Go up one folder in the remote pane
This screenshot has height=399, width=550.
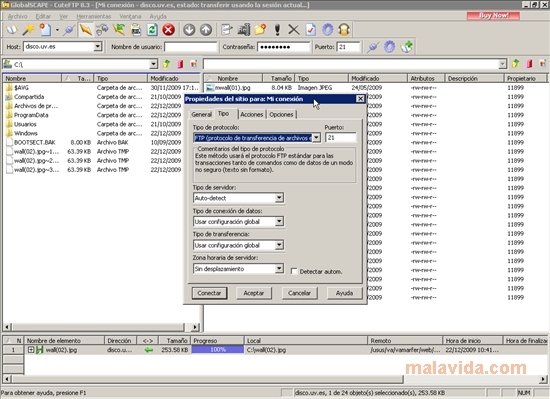click(x=516, y=64)
